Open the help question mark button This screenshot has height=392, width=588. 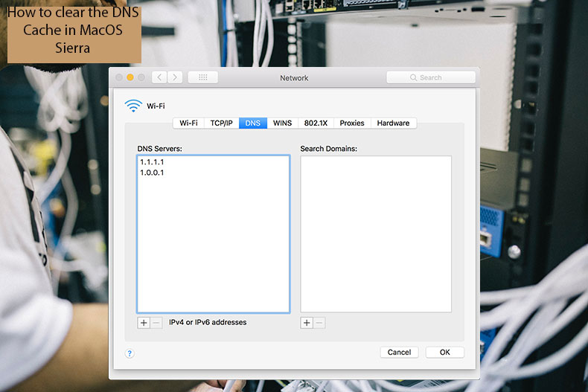pos(129,353)
